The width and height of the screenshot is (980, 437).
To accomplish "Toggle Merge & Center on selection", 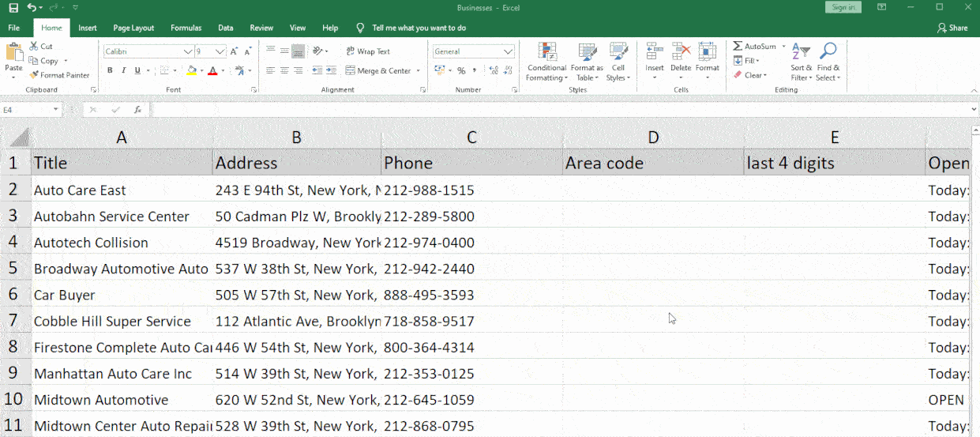I will 379,70.
